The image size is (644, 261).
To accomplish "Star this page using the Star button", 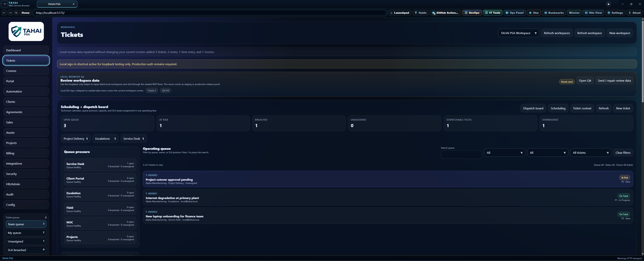I will pyautogui.click(x=534, y=13).
